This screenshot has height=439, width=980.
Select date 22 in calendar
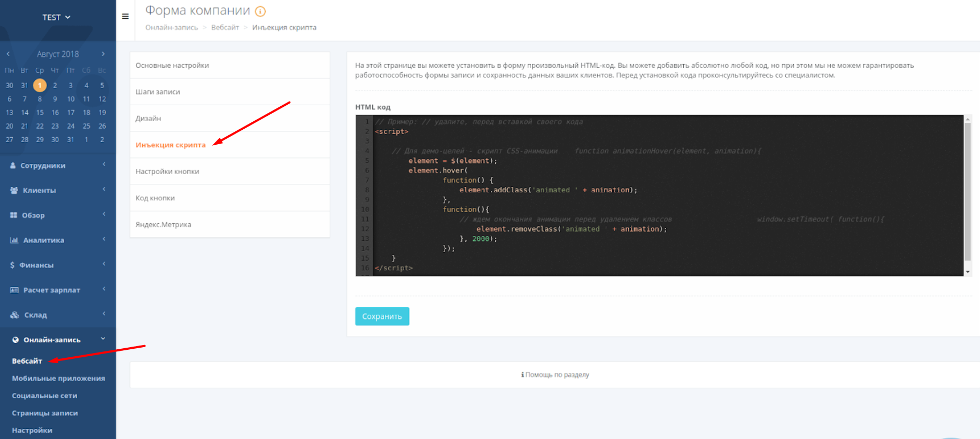pos(40,126)
